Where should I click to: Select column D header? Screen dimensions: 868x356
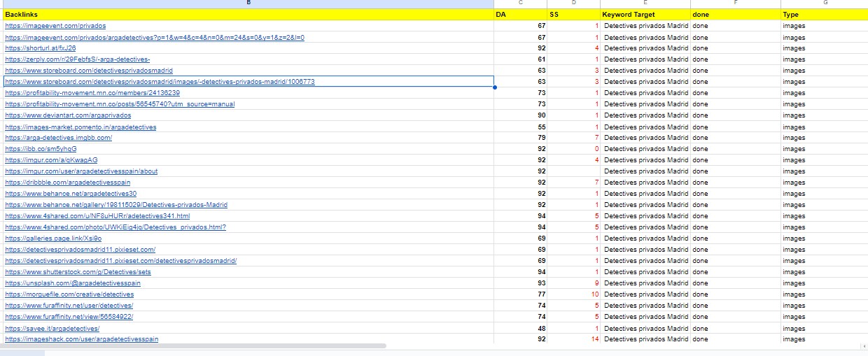click(573, 3)
